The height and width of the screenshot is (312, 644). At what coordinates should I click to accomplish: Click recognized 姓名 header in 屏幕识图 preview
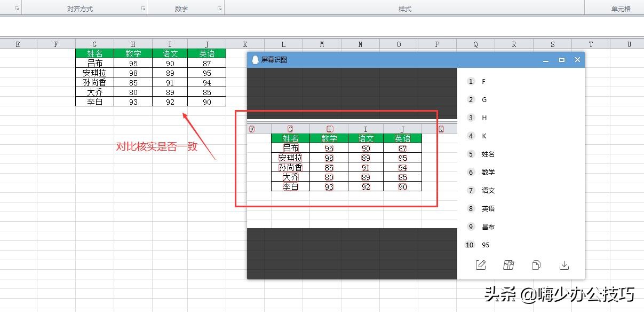(290, 138)
